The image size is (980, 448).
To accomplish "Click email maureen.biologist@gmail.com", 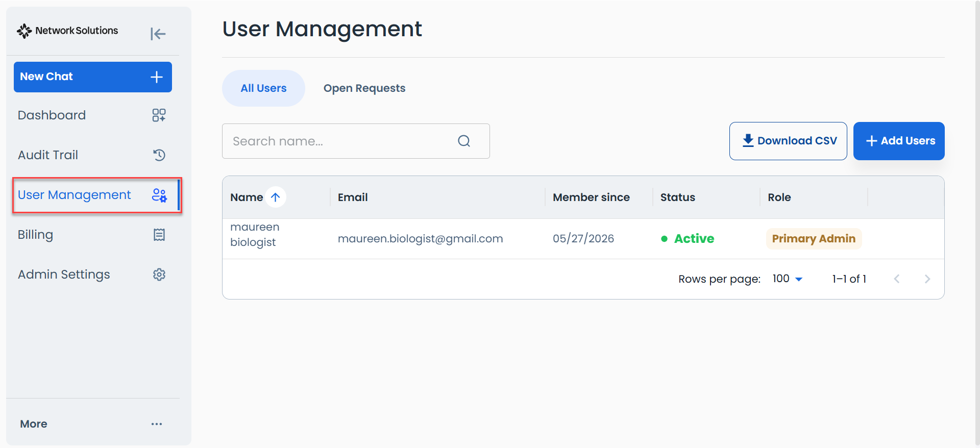I will click(421, 239).
